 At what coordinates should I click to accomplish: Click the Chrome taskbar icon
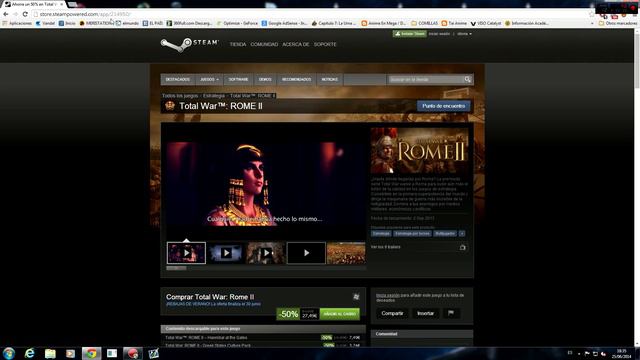[x=91, y=353]
